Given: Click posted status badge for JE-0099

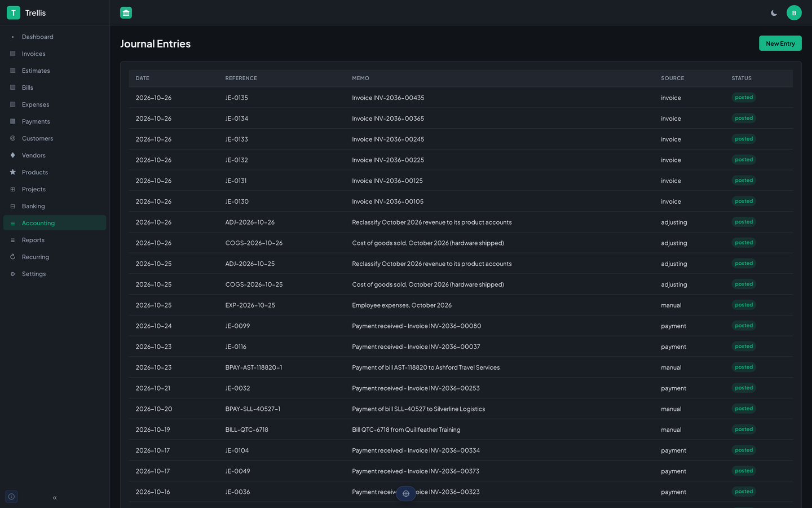Looking at the screenshot, I should [744, 326].
